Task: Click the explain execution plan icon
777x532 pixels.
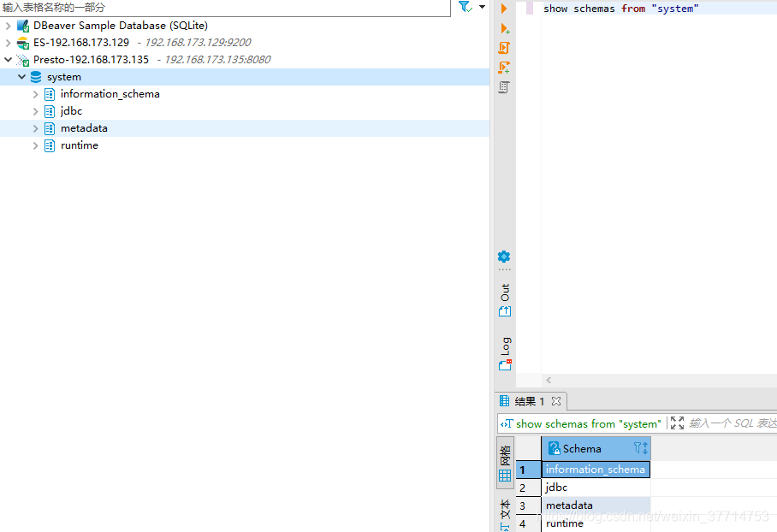Action: (x=504, y=87)
